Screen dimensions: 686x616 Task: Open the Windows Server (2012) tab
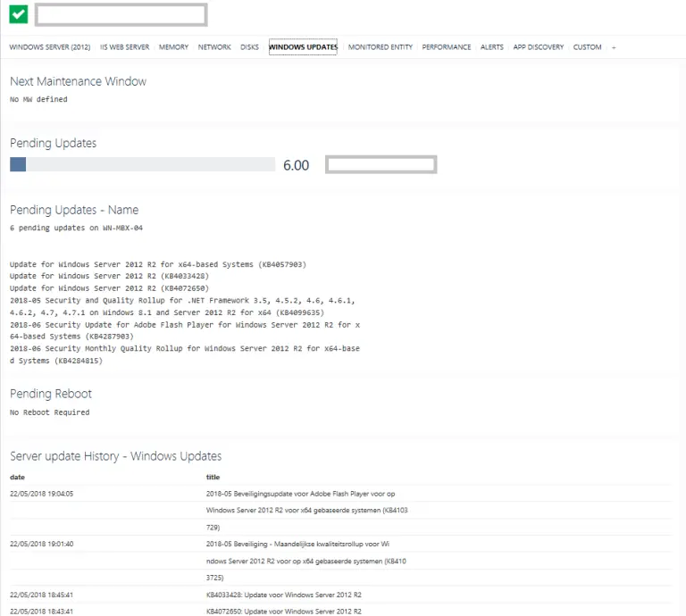[49, 47]
